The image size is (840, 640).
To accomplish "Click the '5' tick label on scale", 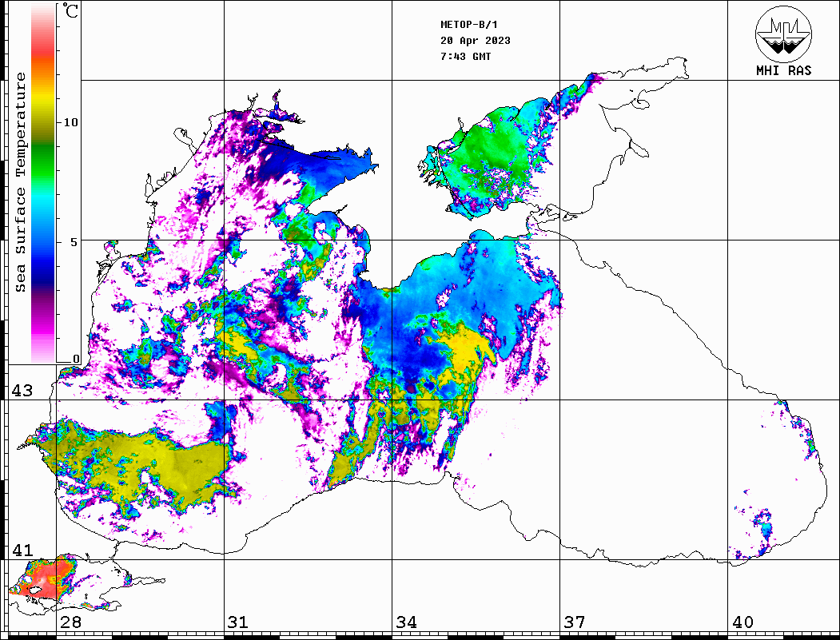I will [74, 242].
